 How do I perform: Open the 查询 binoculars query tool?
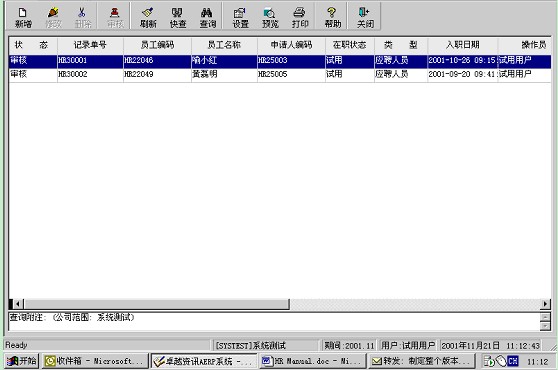pos(207,17)
